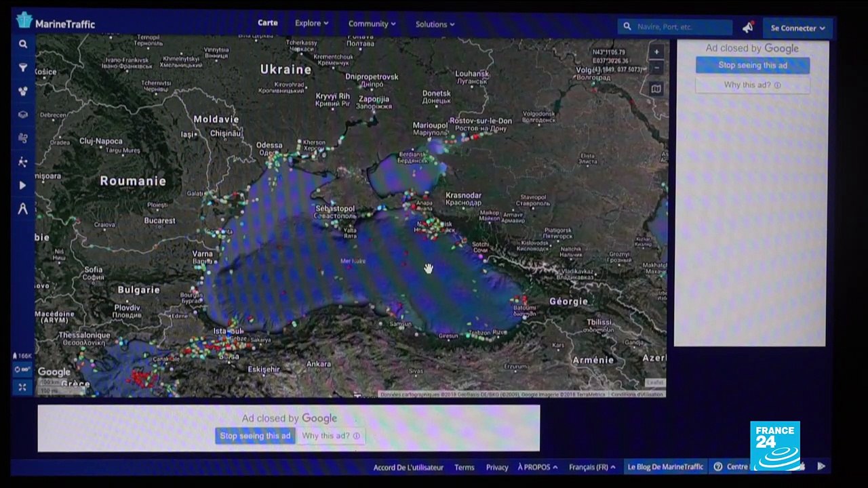This screenshot has height=488, width=868.
Task: Open the help Centre question icon
Action: (x=718, y=466)
